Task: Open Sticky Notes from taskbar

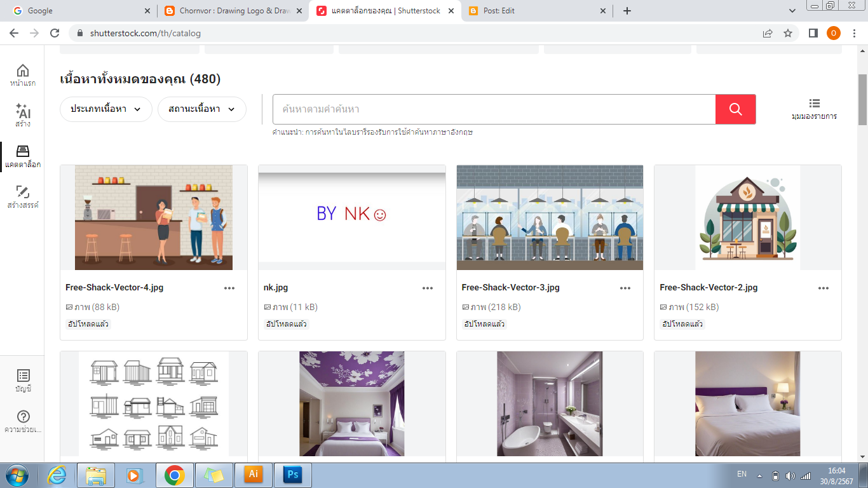Action: point(214,475)
